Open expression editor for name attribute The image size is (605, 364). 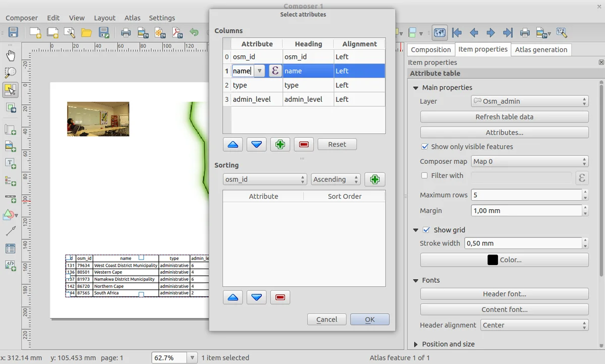point(275,71)
